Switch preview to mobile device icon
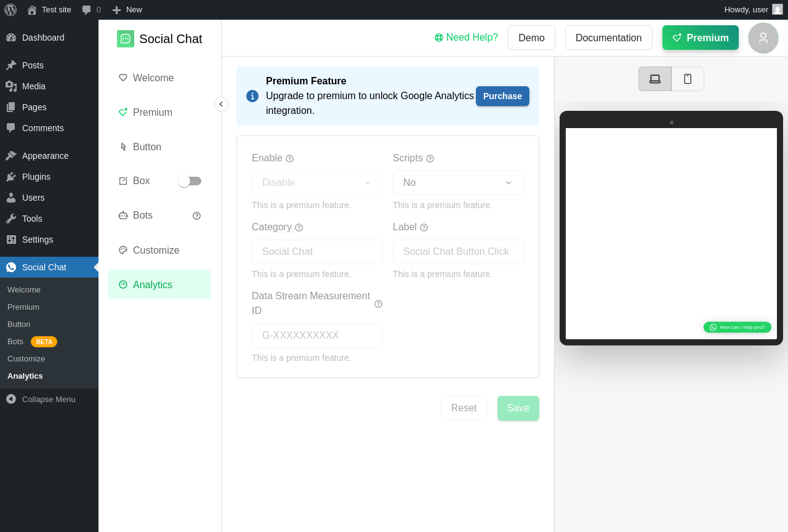This screenshot has height=532, width=788. pos(688,79)
